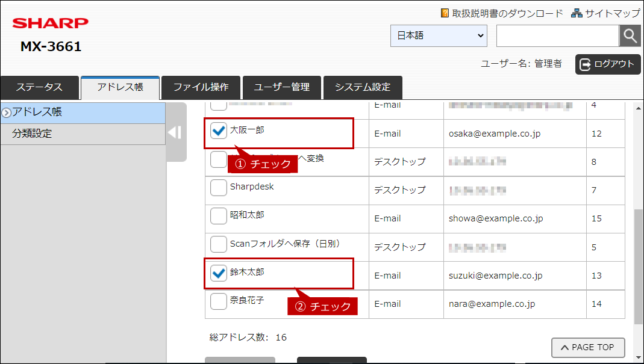Image resolution: width=644 pixels, height=364 pixels.
Task: Click the showa@example.co.jp address
Action: 496,219
